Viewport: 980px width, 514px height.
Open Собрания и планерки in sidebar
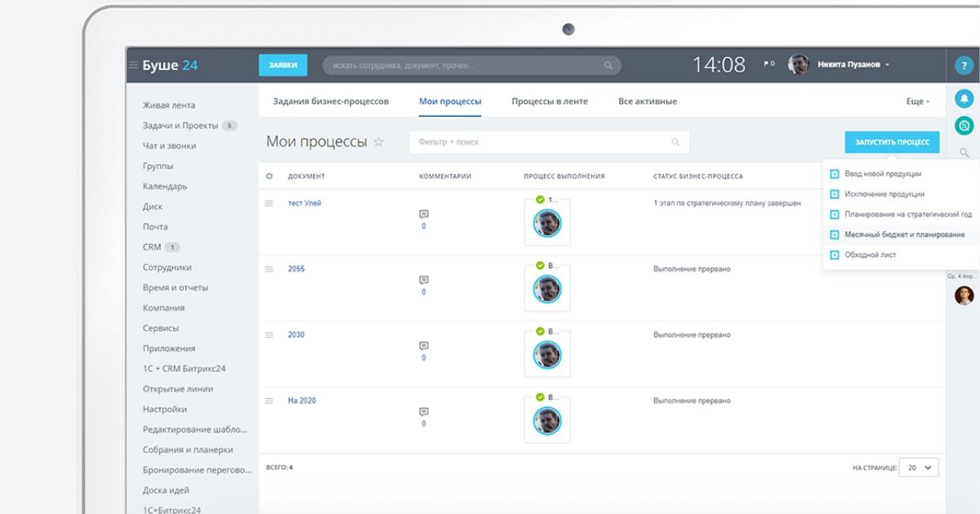coord(188,450)
